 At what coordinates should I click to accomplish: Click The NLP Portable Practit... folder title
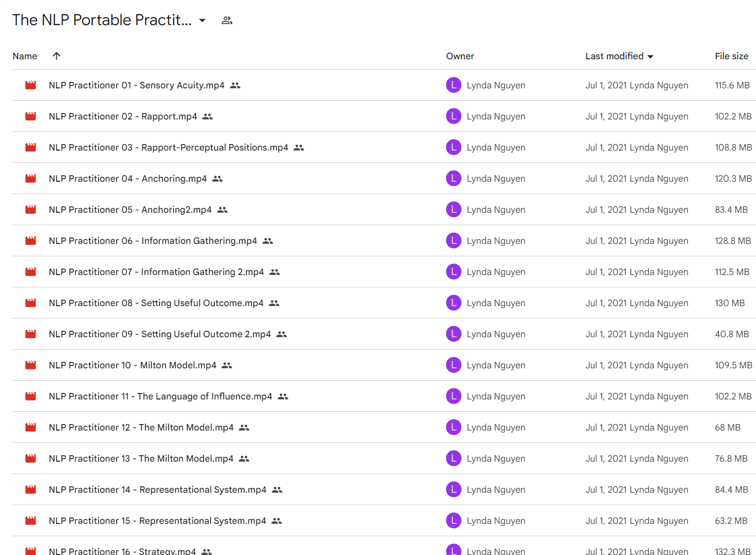tap(102, 20)
